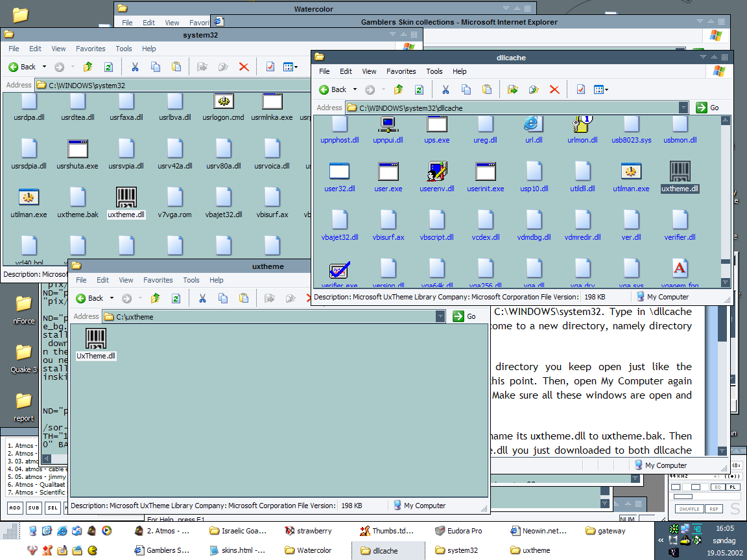
Task: Launch Internet Explorer from Quick Launch
Action: [x=62, y=530]
